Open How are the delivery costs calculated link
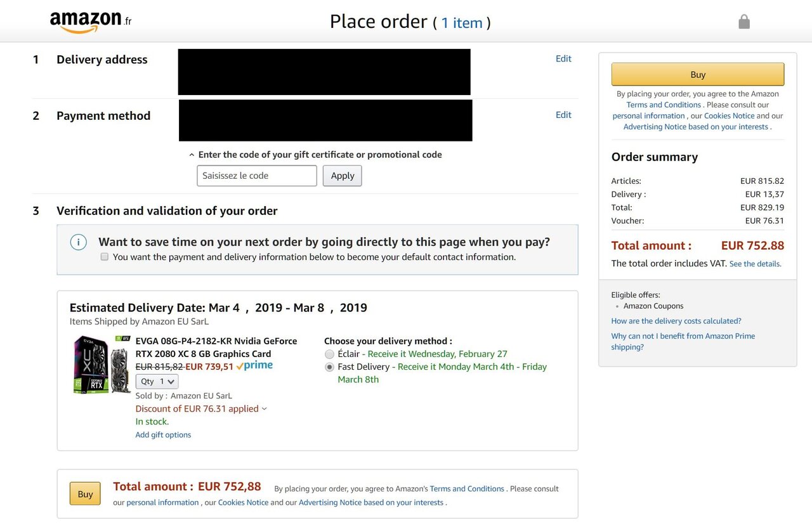 coord(676,321)
